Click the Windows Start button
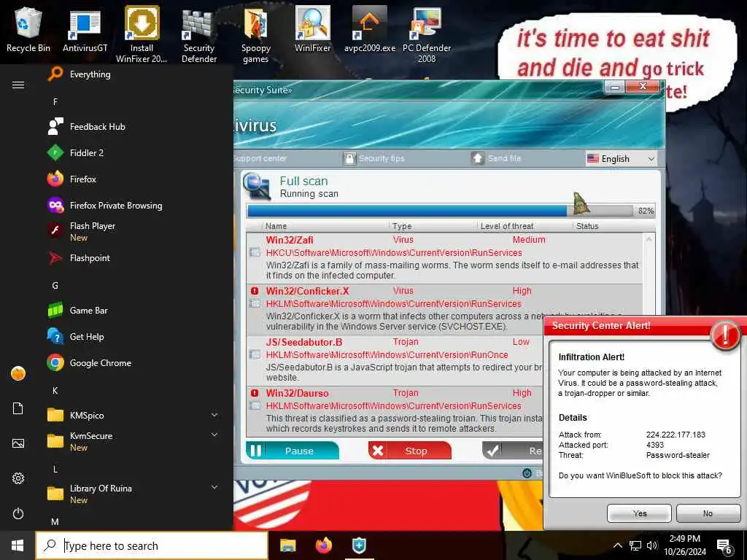Image resolution: width=747 pixels, height=560 pixels. coord(18,545)
